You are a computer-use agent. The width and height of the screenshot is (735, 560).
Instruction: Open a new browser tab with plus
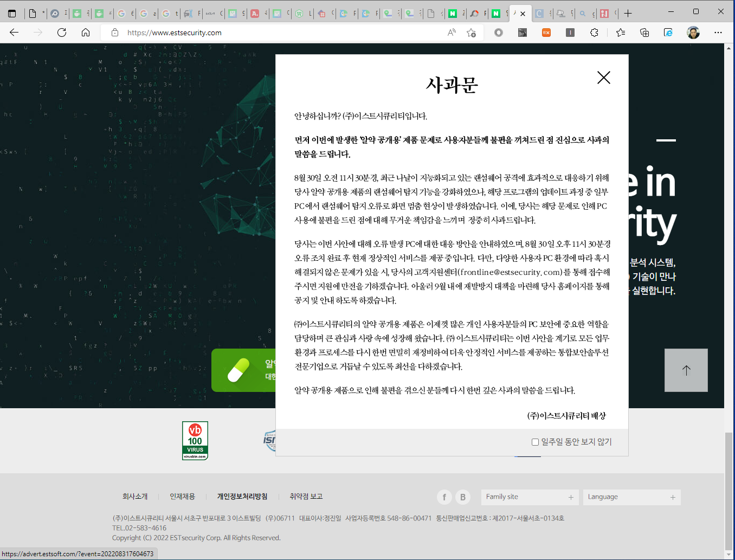(628, 14)
